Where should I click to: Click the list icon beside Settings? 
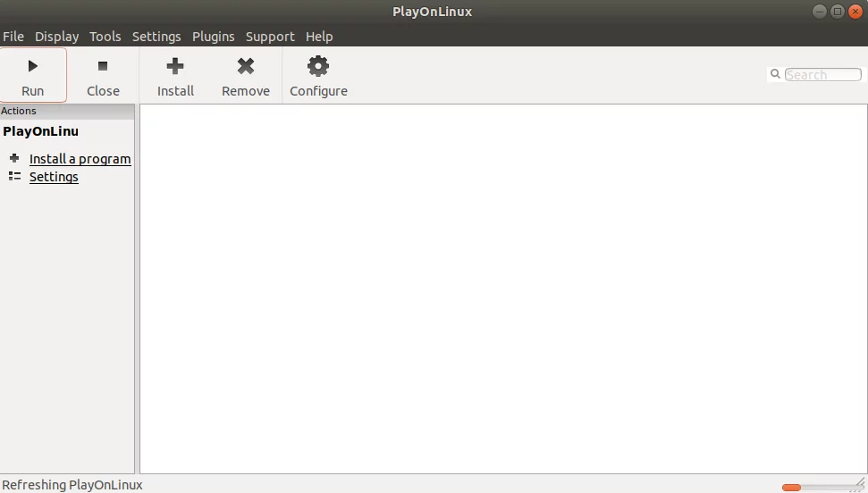click(x=14, y=177)
